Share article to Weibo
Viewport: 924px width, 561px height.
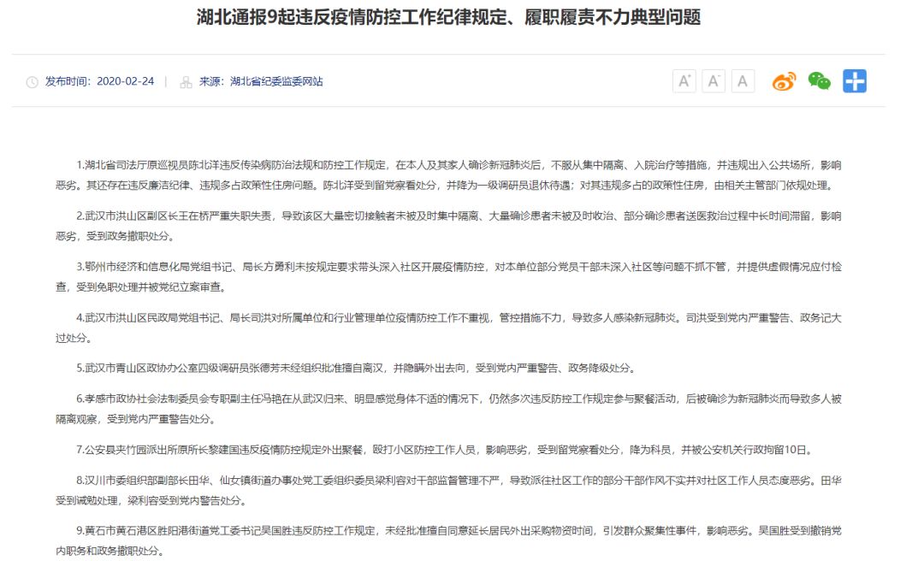[784, 81]
